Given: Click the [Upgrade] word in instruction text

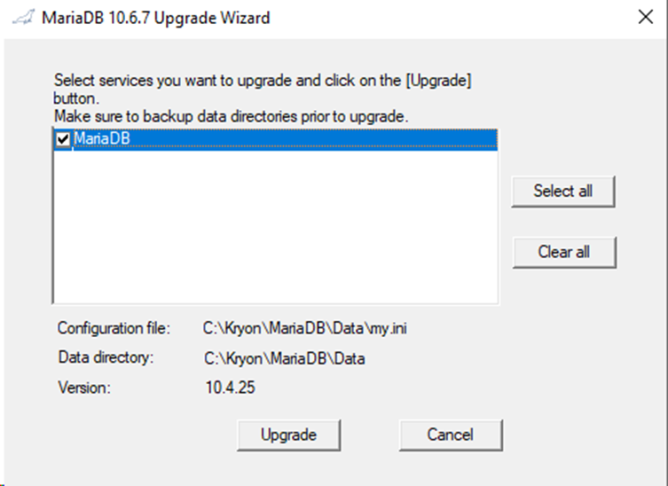Looking at the screenshot, I should [x=438, y=81].
